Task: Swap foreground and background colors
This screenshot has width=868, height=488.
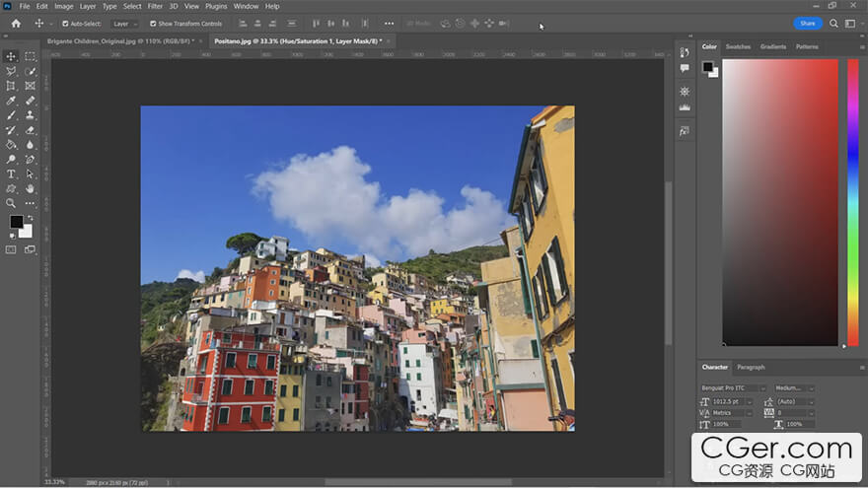Action: tap(31, 218)
